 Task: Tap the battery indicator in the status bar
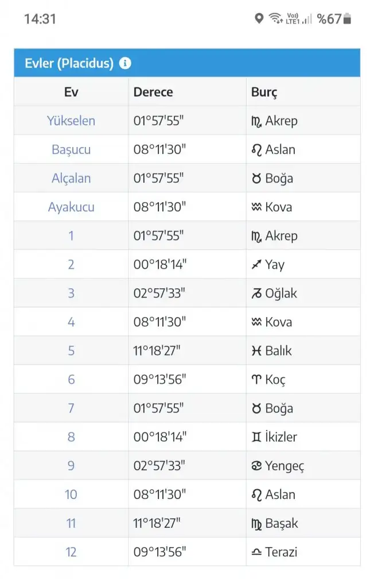point(348,18)
